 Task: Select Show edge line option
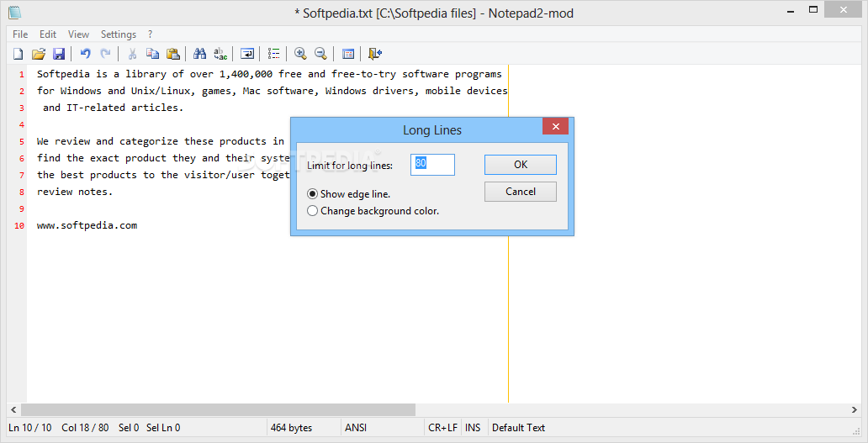point(349,194)
